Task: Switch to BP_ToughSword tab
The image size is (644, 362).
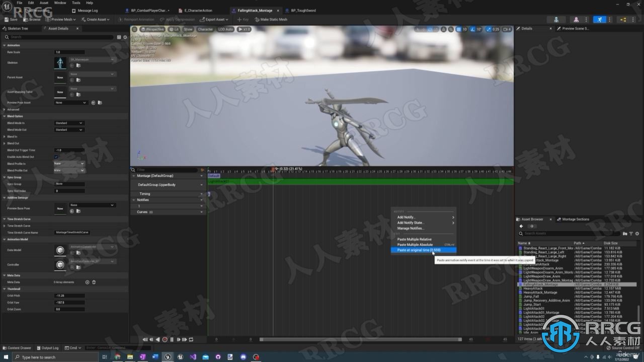Action: click(x=304, y=10)
